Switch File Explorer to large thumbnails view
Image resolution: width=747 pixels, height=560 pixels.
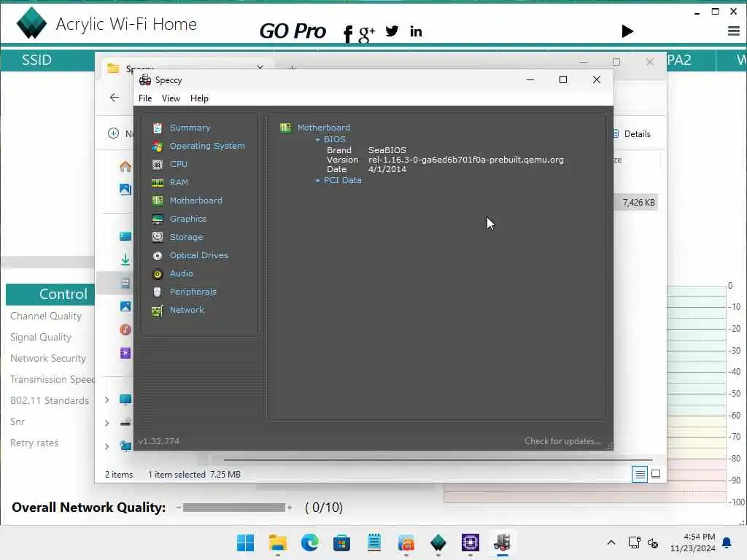(x=656, y=474)
